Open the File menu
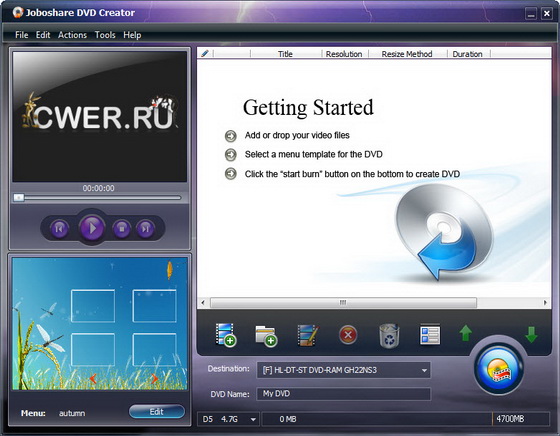 click(21, 35)
